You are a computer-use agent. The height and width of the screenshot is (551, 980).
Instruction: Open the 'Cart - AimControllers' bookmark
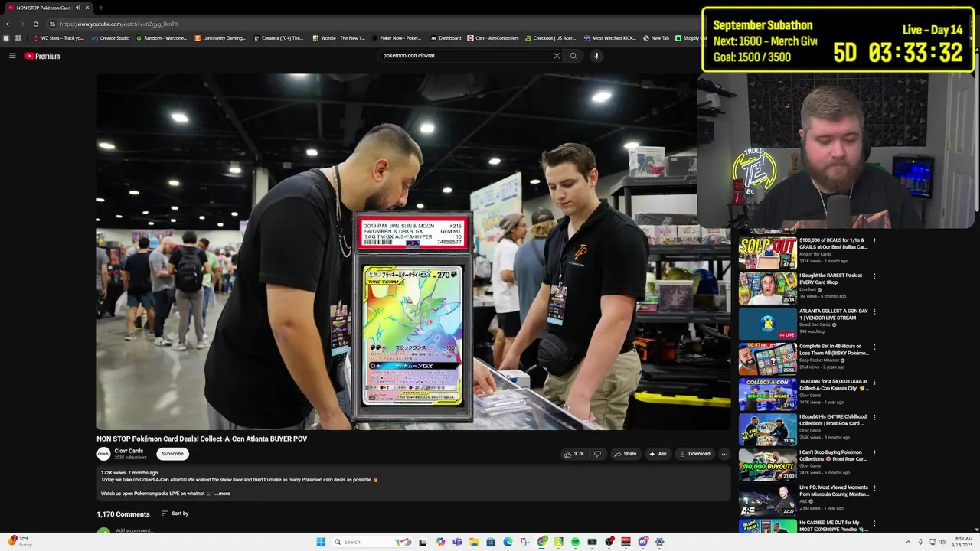pyautogui.click(x=493, y=38)
